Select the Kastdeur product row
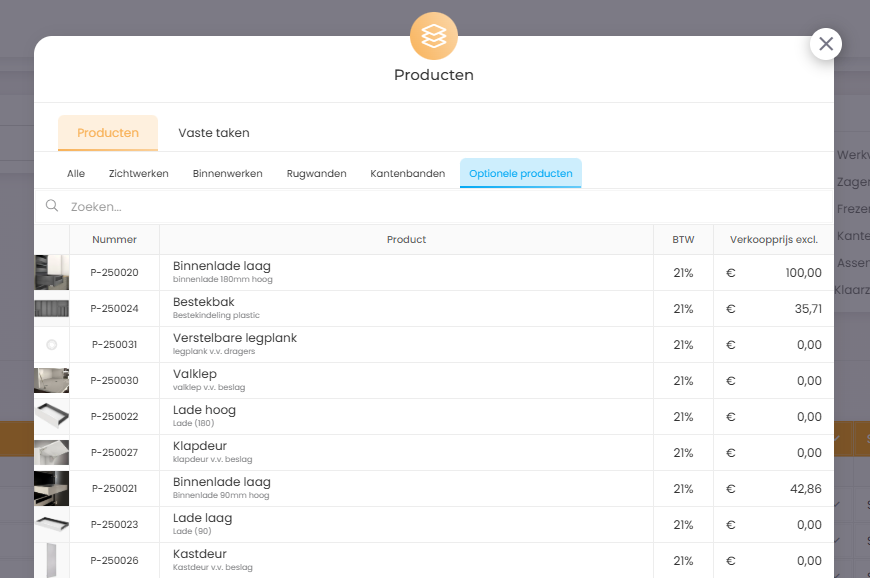 pos(400,560)
